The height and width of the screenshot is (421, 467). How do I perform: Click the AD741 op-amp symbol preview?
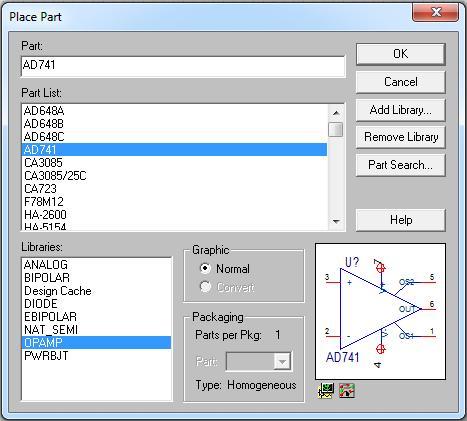point(380,311)
